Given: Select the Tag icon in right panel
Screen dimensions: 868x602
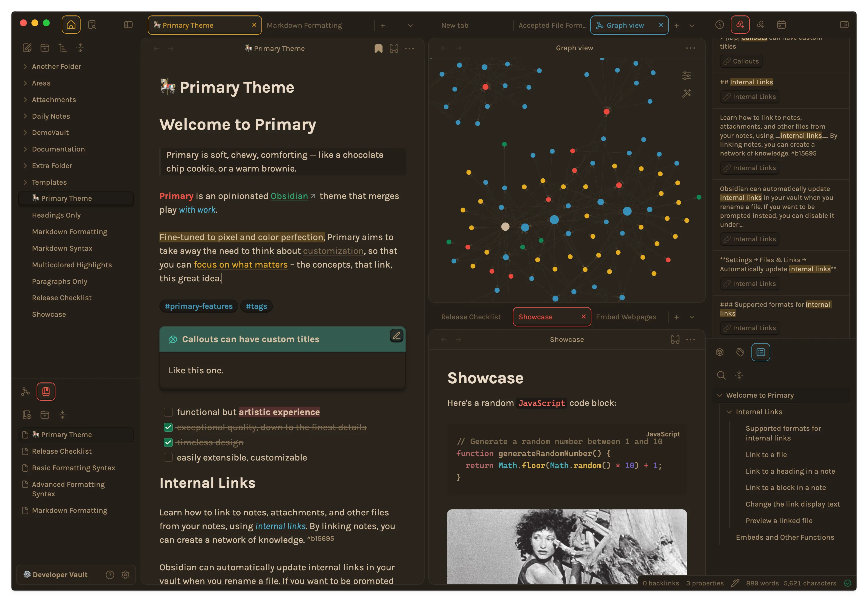Looking at the screenshot, I should (x=740, y=352).
